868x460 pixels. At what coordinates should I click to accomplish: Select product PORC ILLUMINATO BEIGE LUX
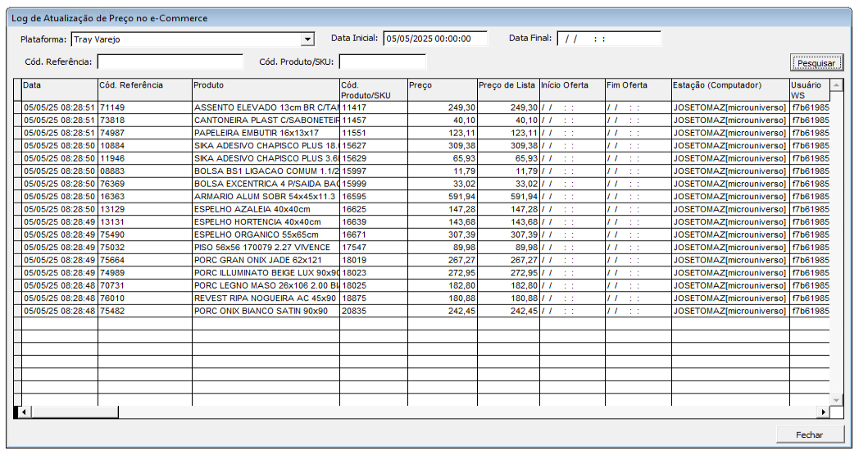point(266,273)
